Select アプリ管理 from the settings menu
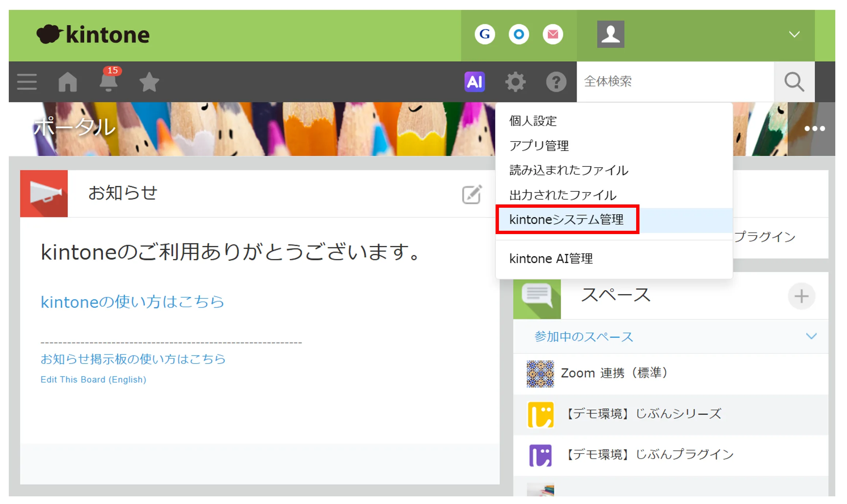This screenshot has width=847, height=504. (x=614, y=146)
